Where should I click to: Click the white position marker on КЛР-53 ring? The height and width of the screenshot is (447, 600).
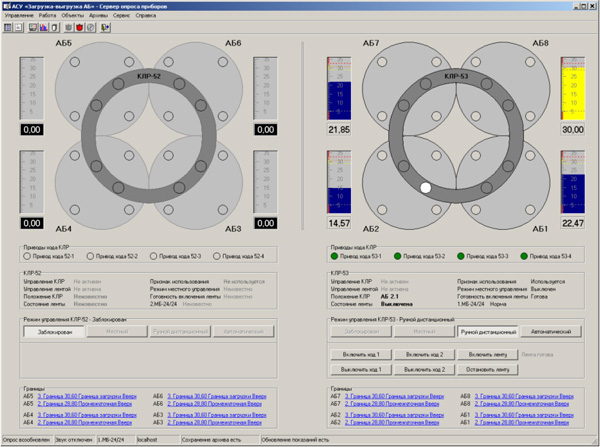point(426,187)
